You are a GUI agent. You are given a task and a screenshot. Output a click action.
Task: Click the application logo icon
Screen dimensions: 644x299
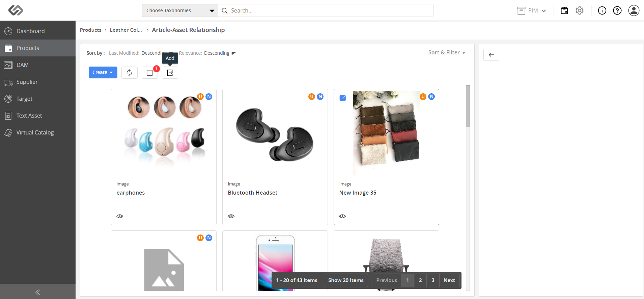(16, 10)
